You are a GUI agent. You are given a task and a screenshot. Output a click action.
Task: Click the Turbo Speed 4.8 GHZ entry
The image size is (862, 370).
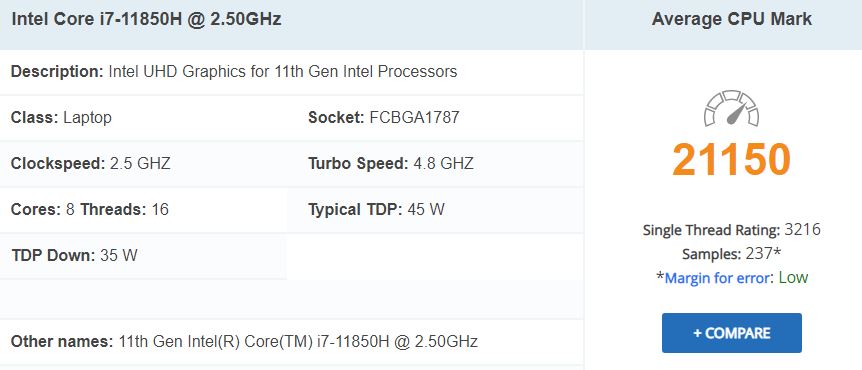pyautogui.click(x=391, y=163)
